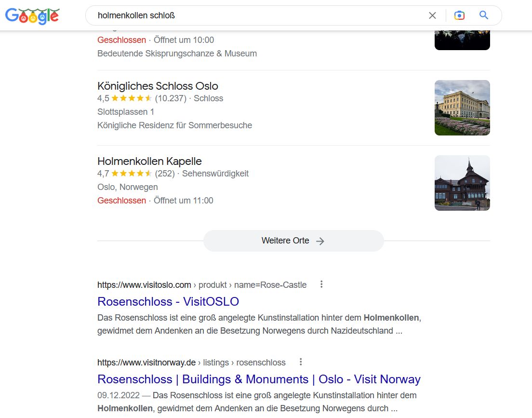
Task: Clear the search query with X icon
Action: (432, 15)
